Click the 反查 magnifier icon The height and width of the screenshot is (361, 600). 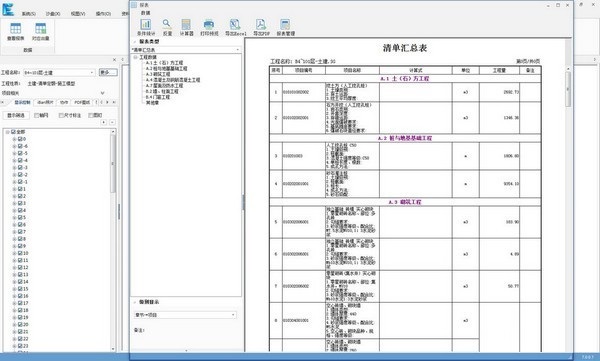pos(167,24)
